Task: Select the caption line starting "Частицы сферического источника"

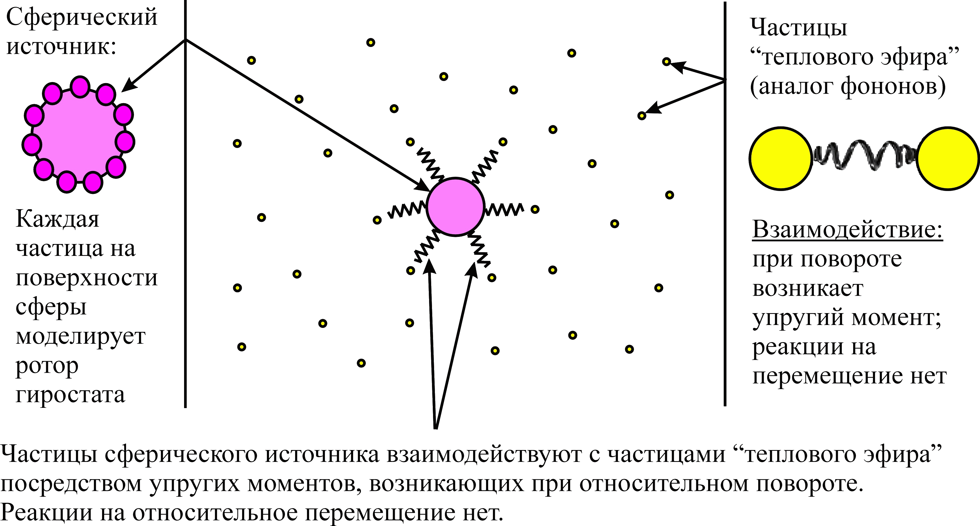Action: (x=471, y=455)
